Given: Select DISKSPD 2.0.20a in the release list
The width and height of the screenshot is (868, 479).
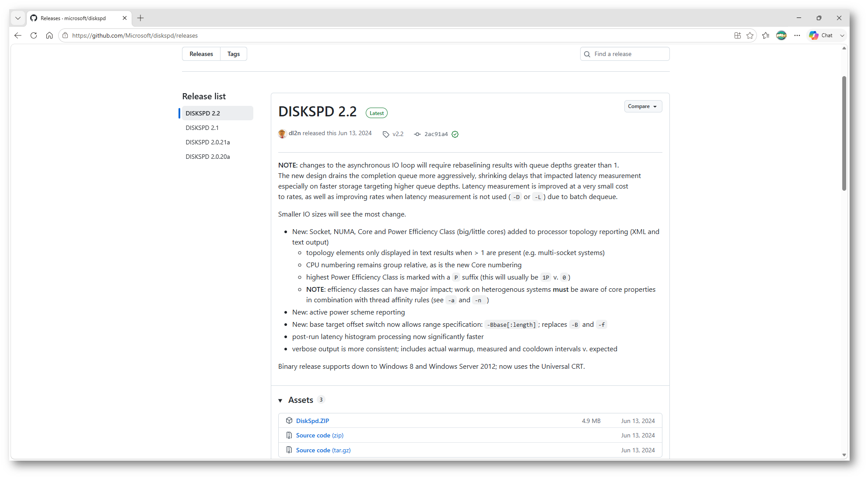Looking at the screenshot, I should 208,157.
